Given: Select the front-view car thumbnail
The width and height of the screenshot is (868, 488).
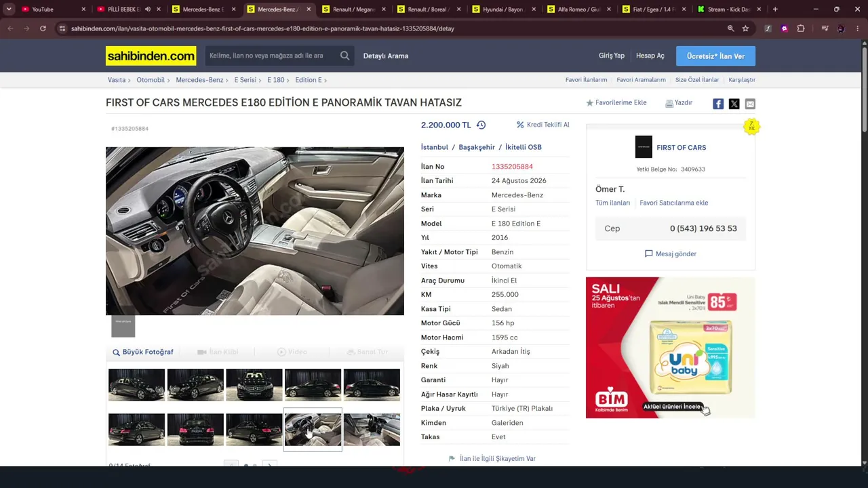Looking at the screenshot, I should 254,384.
